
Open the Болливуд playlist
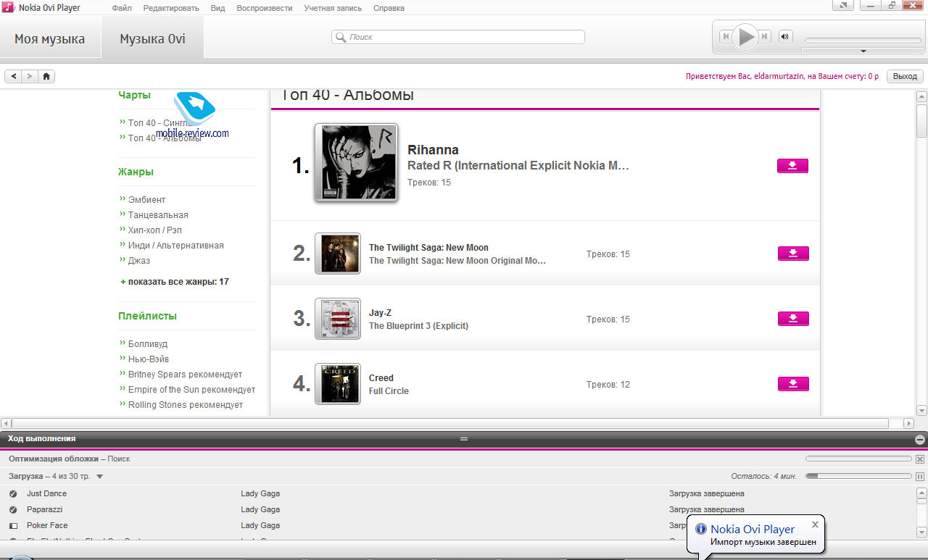coord(148,344)
